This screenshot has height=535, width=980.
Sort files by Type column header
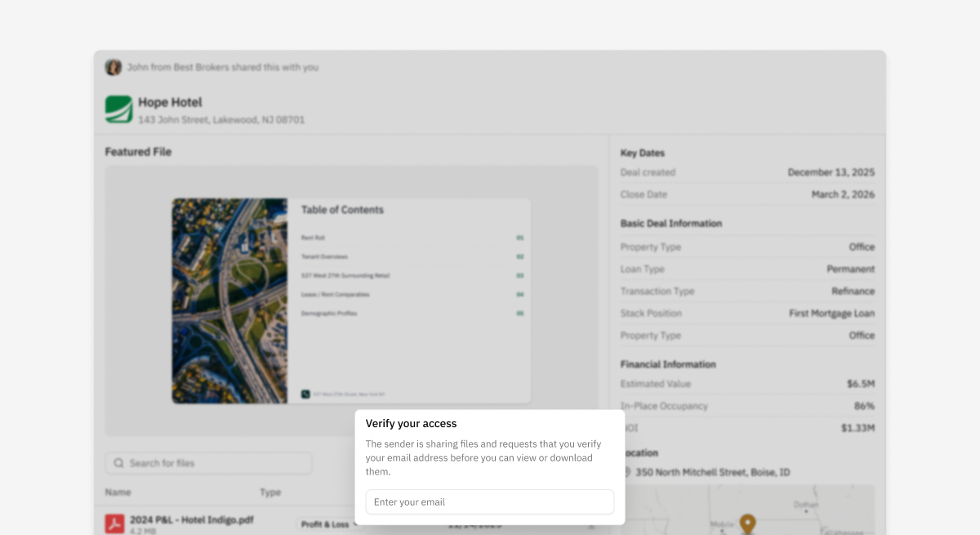(270, 493)
